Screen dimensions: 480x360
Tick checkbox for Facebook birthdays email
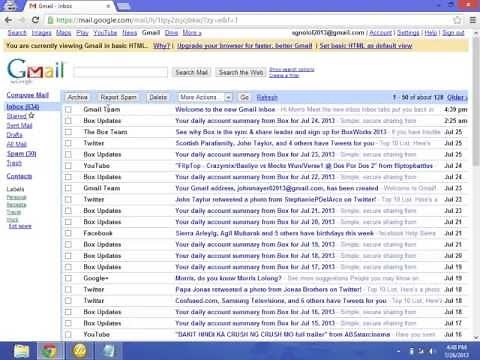pos(68,233)
